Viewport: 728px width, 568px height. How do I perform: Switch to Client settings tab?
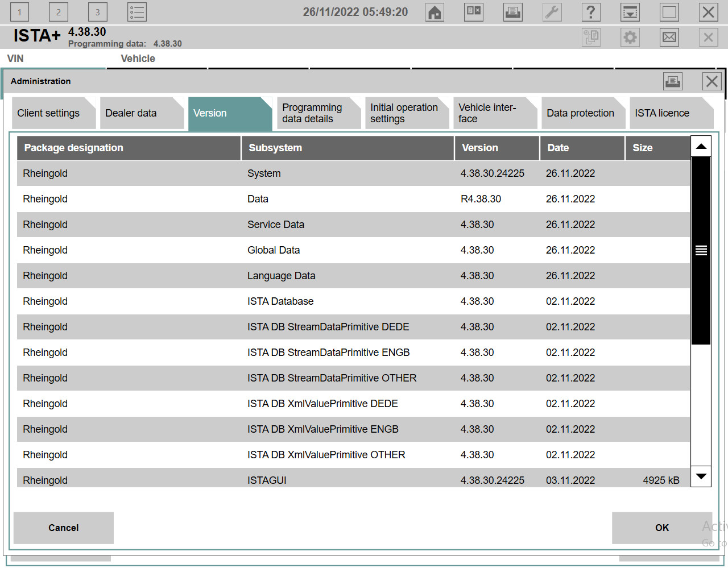[x=54, y=113]
